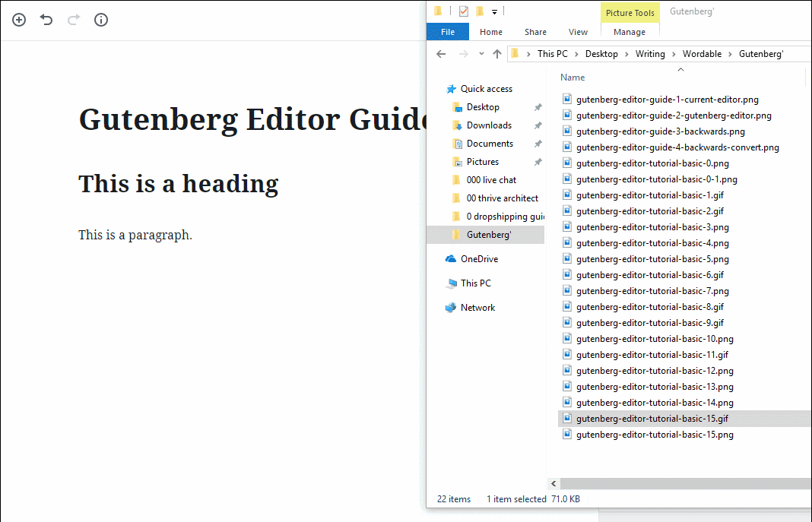812x522 pixels.
Task: Click the Explorer Back arrow
Action: (x=441, y=54)
